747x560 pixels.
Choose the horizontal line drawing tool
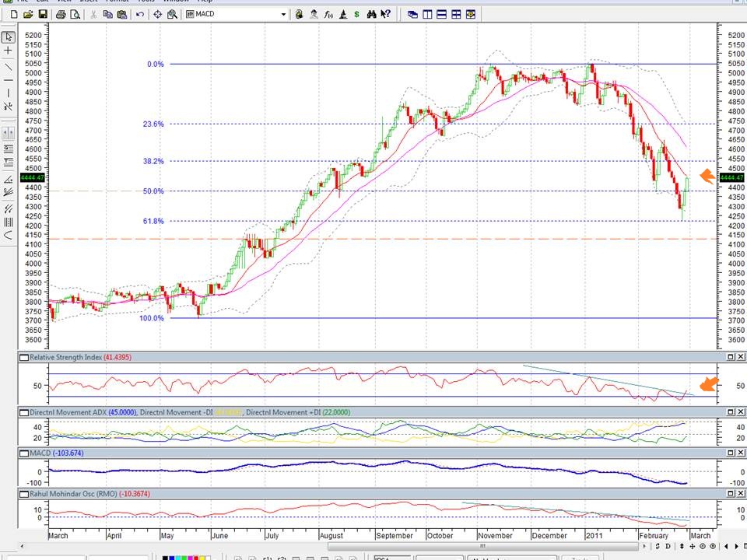click(8, 80)
